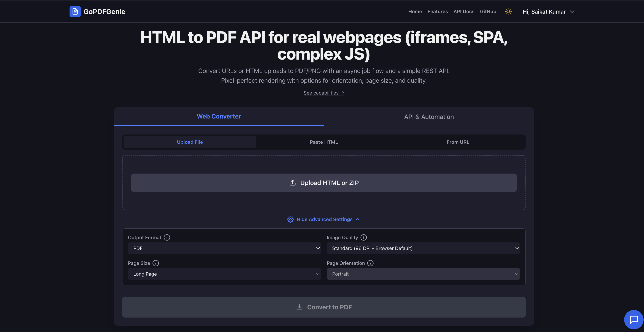Image resolution: width=644 pixels, height=332 pixels.
Task: Open the user account menu for Saikat Kumar
Action: point(549,11)
